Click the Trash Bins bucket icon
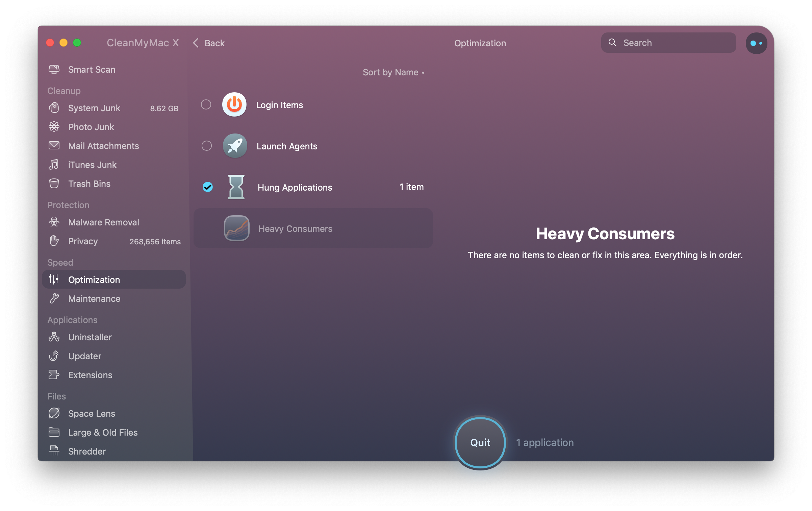 click(54, 184)
